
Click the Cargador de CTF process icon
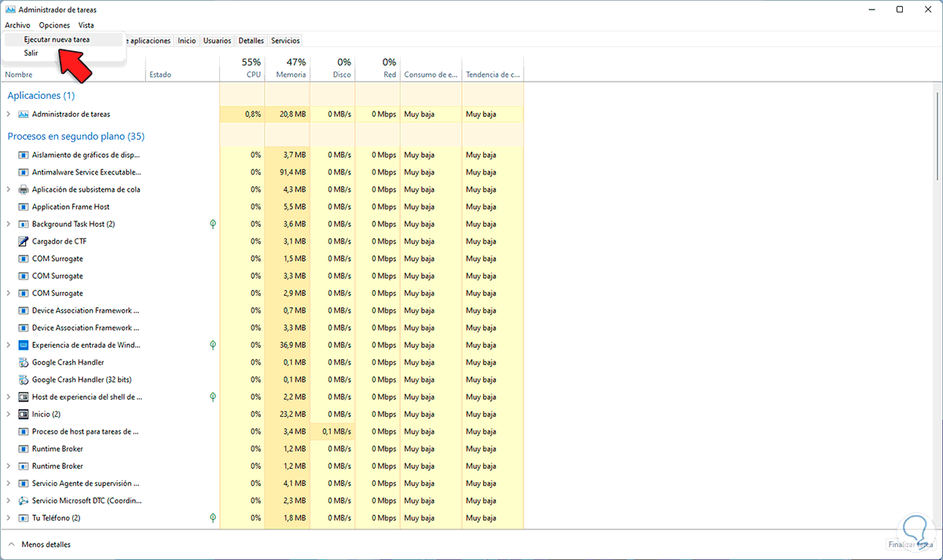[24, 241]
